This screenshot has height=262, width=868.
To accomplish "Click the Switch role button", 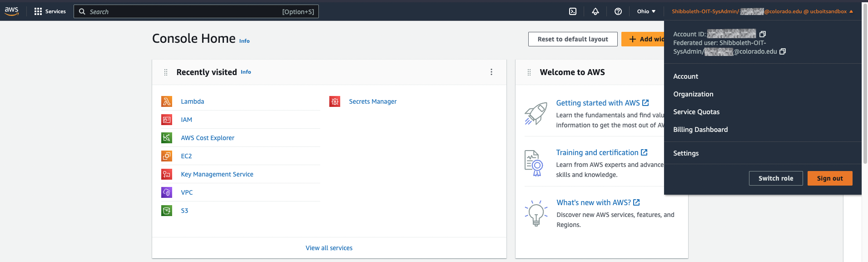I will [x=776, y=178].
